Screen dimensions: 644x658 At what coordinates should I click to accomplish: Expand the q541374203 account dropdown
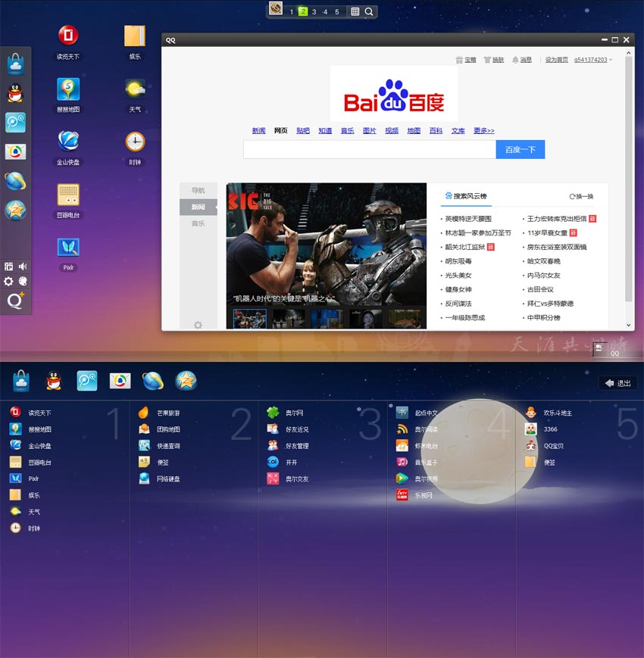click(x=592, y=60)
